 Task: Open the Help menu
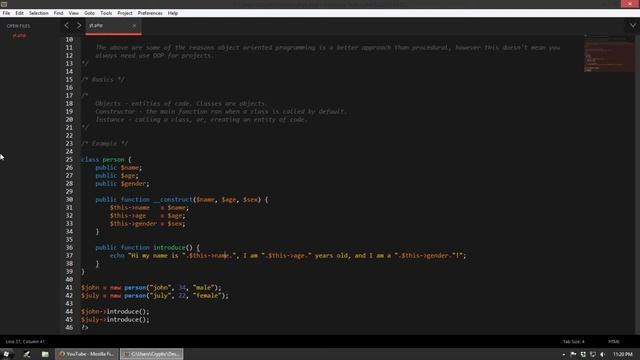[173, 13]
